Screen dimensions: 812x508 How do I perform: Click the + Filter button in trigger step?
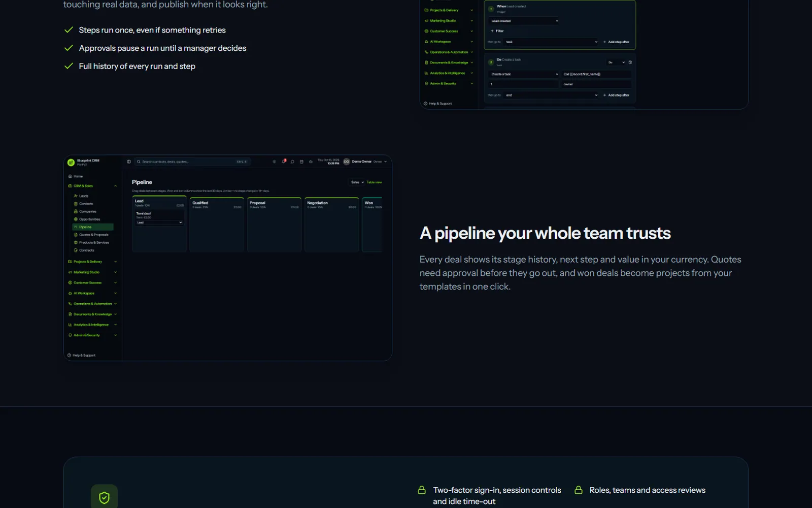(497, 31)
